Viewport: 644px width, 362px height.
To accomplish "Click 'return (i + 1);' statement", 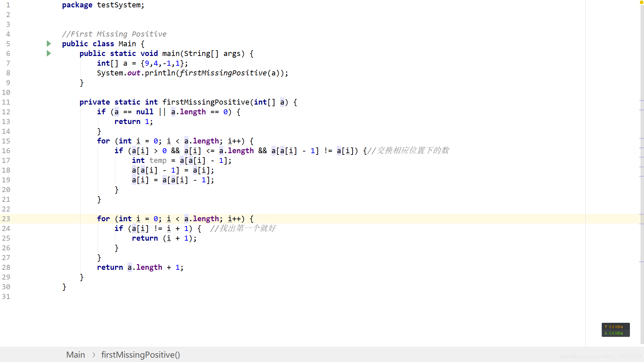I will point(164,238).
